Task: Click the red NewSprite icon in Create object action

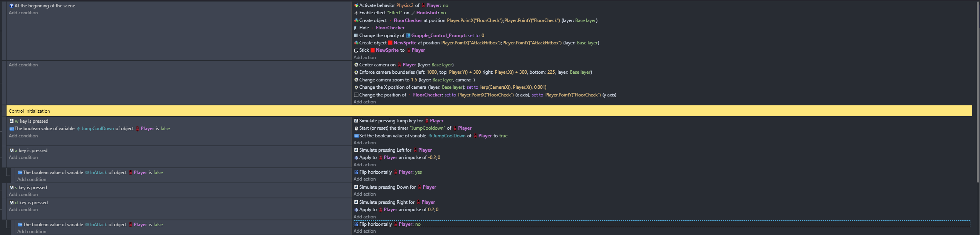Action: click(390, 43)
